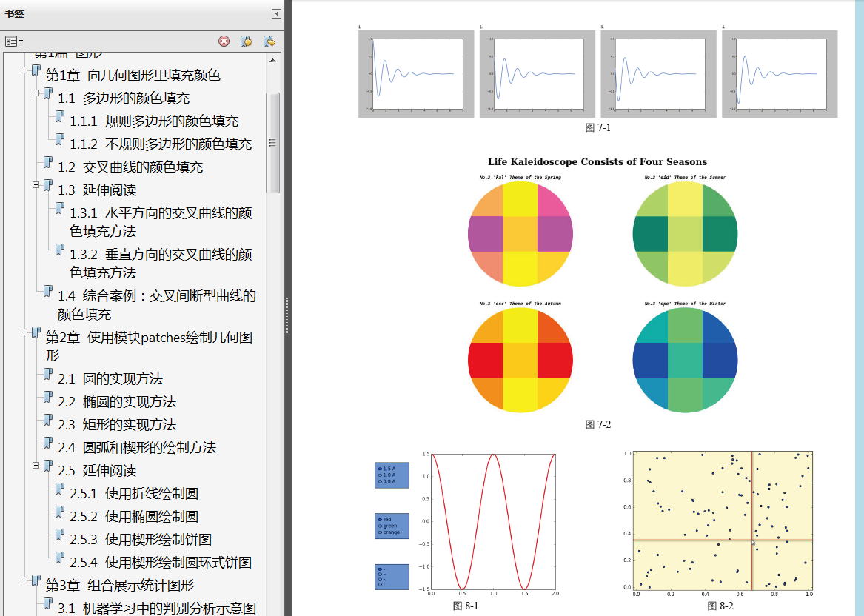The image size is (864, 616).
Task: Click the title Life Kaleidoscope Consists of Four Seasons
Action: (597, 162)
